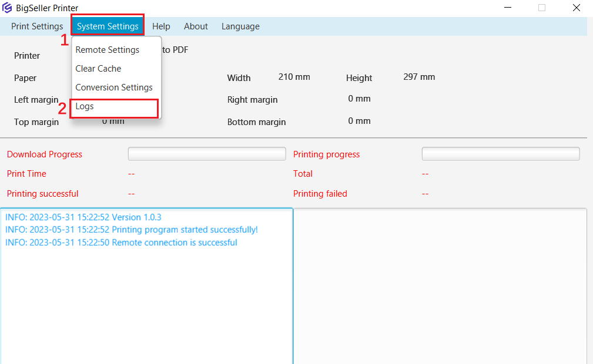The height and width of the screenshot is (364, 593).
Task: Open the About menu
Action: (196, 26)
